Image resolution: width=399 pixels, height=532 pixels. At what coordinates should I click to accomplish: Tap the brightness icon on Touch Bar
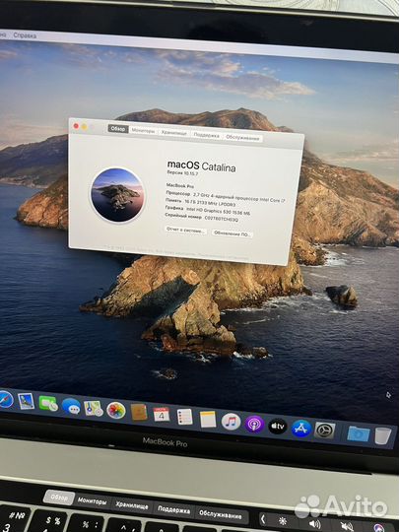coord(283,521)
